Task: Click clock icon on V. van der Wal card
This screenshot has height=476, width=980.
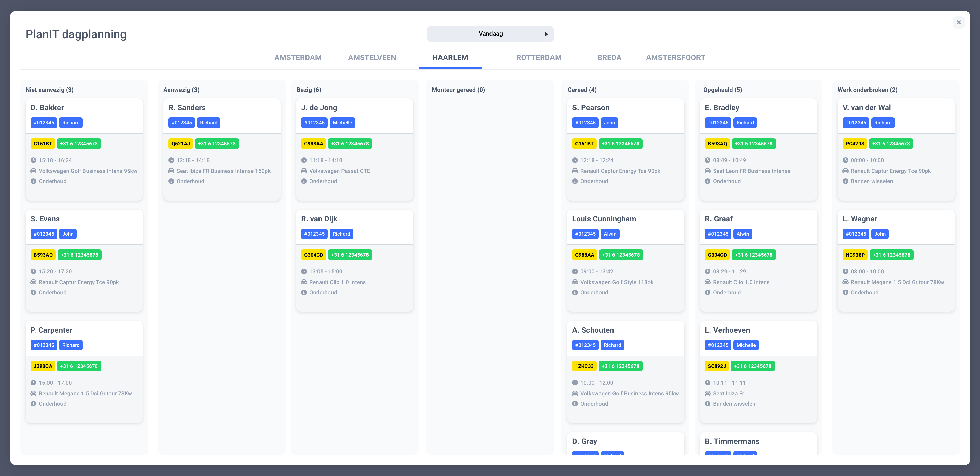Action: (x=845, y=160)
